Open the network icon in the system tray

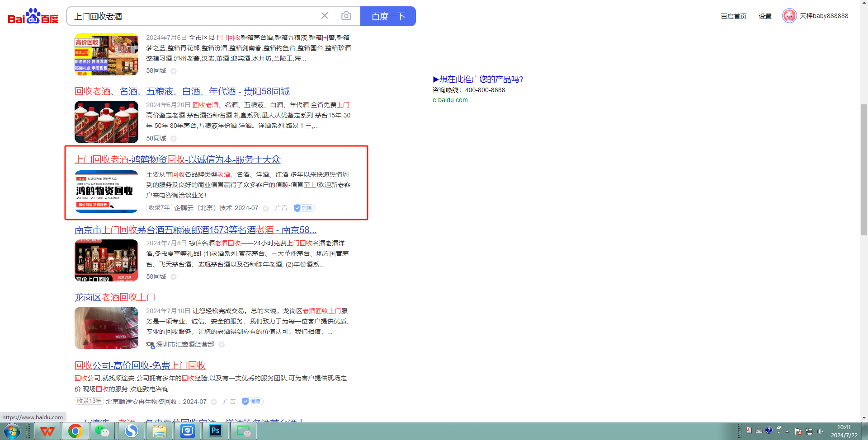tap(809, 431)
